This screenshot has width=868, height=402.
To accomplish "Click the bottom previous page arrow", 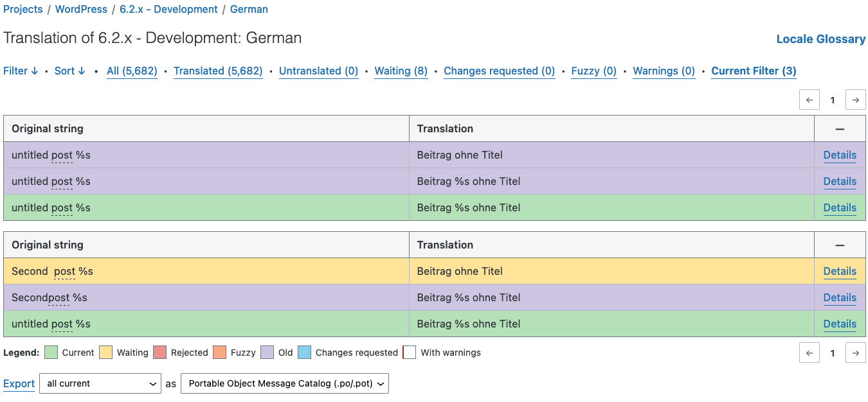I will [x=809, y=353].
